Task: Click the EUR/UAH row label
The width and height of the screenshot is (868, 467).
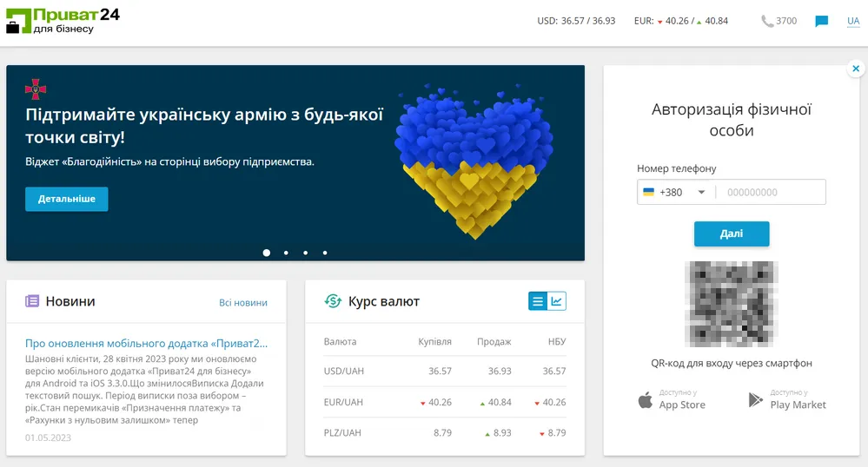Action: [343, 402]
